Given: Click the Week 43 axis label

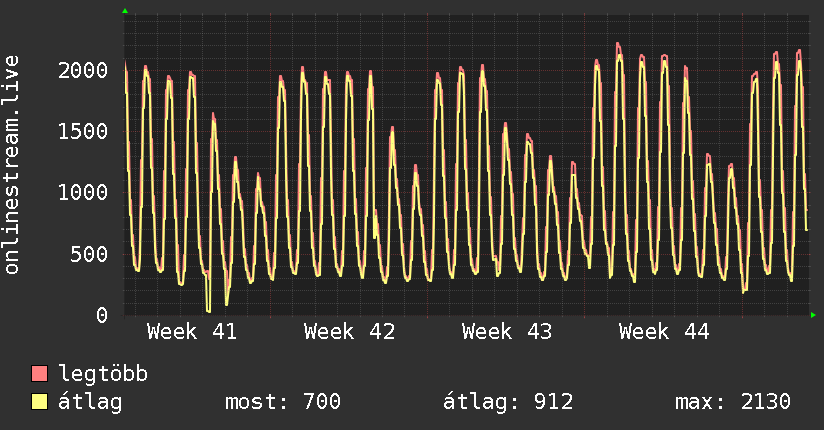Looking at the screenshot, I should point(507,332).
